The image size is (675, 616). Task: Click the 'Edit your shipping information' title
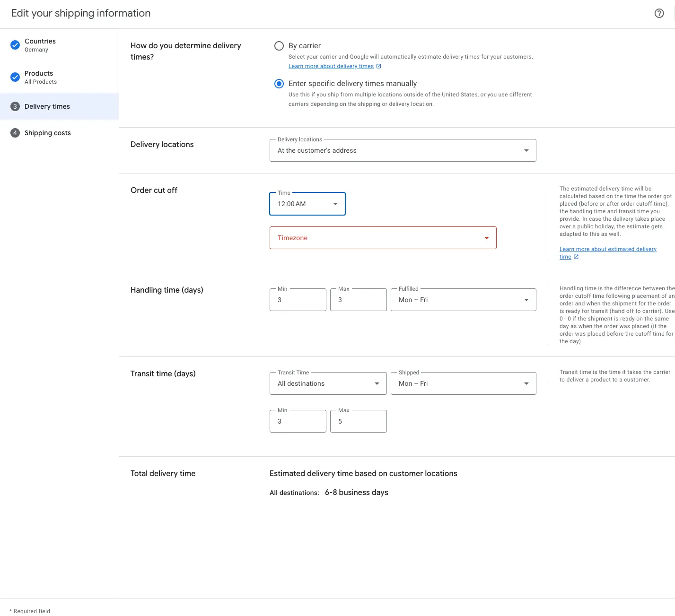point(81,13)
